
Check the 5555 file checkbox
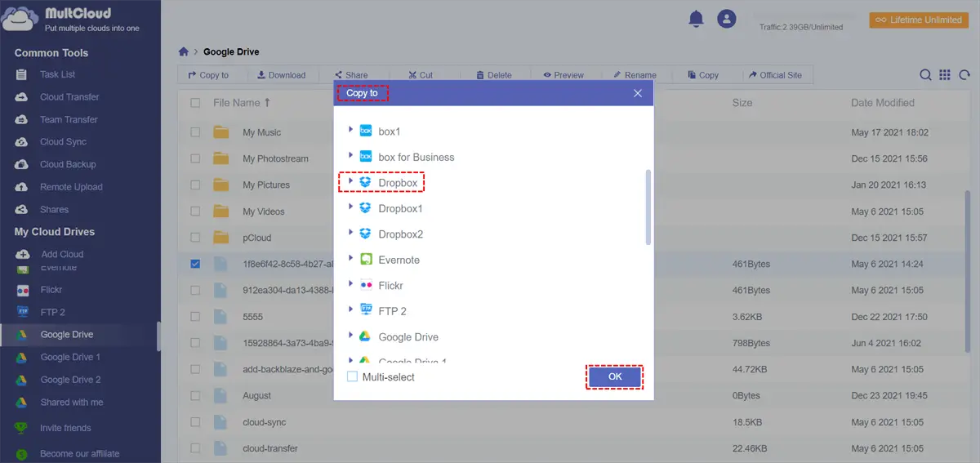click(195, 317)
